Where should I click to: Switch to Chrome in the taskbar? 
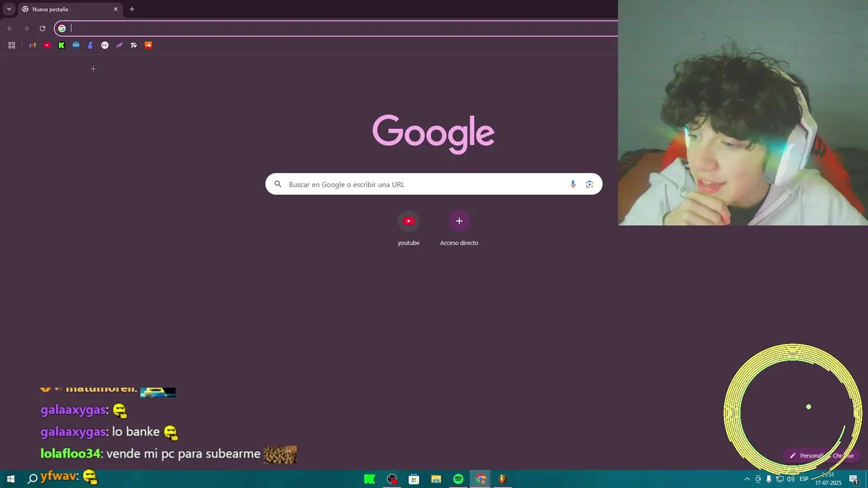coord(481,479)
